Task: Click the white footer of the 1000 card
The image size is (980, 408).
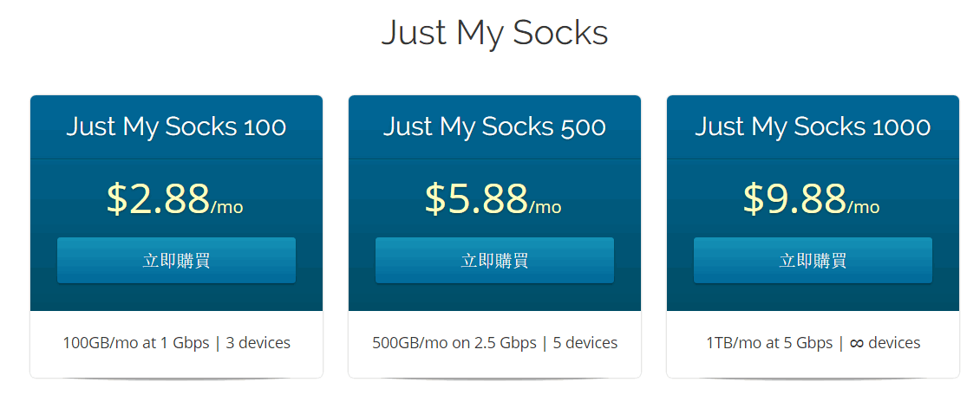Action: click(813, 344)
